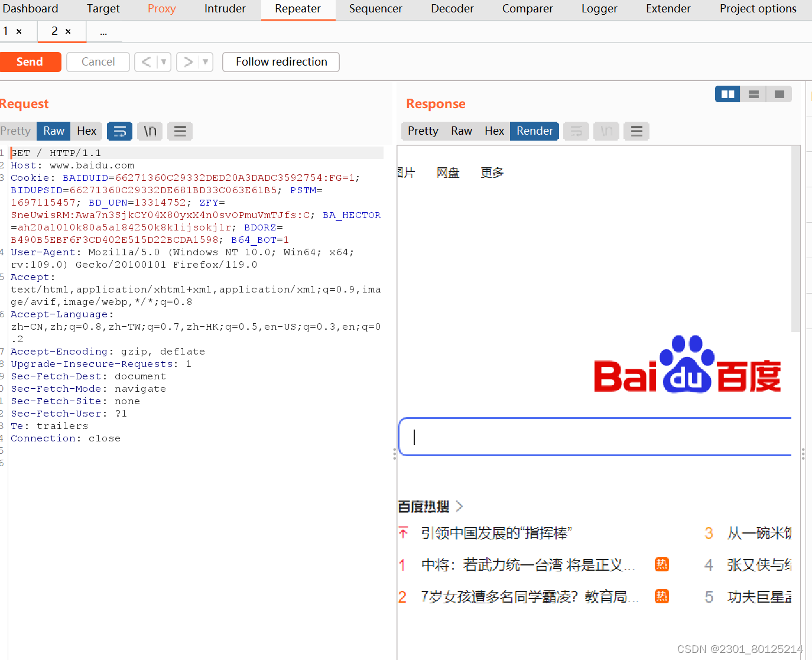This screenshot has height=660, width=812.
Task: Click Upgrade-Insecure-Requests: 1 line
Action: click(101, 364)
